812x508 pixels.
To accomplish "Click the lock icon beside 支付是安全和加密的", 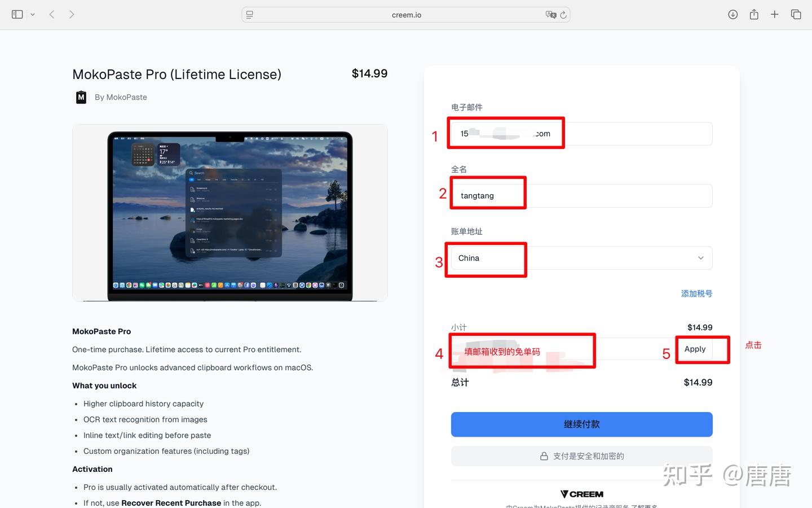I will pos(544,456).
